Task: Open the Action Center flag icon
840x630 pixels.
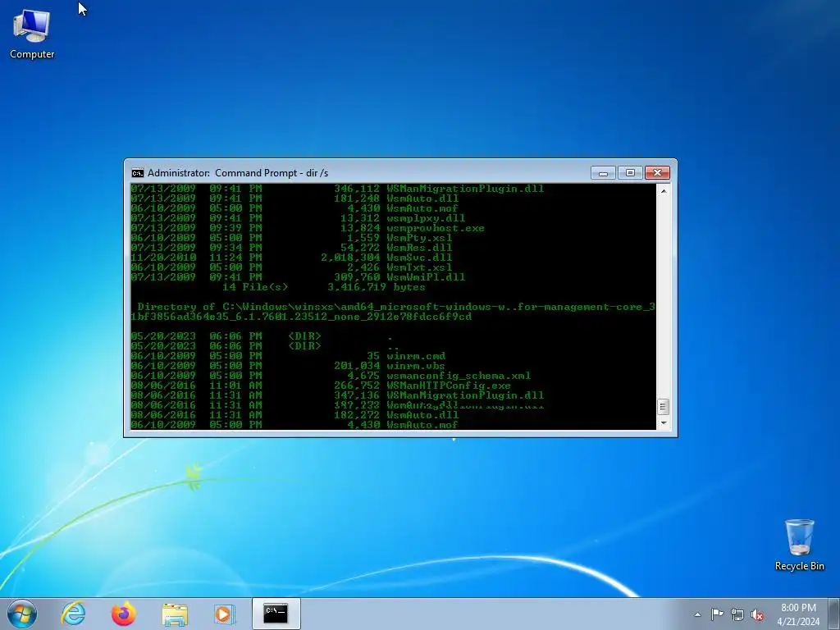Action: 717,614
